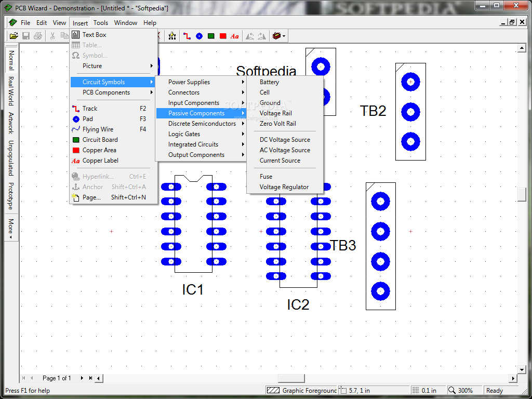Go to next page navigation arrow

pyautogui.click(x=82, y=378)
